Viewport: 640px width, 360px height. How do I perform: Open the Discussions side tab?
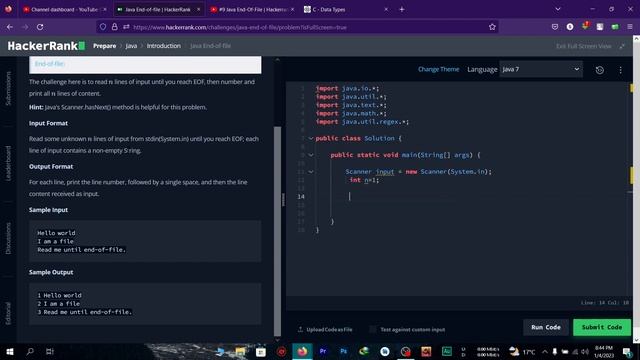[x=8, y=238]
